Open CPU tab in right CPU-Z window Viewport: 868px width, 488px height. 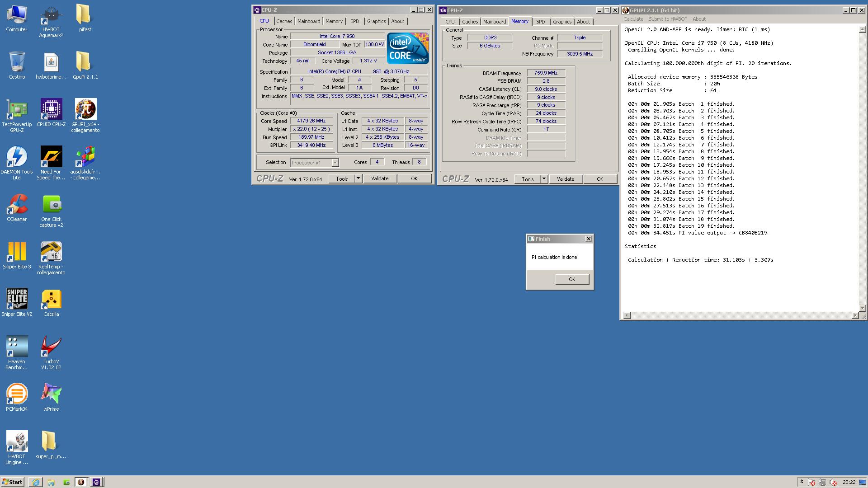[x=450, y=22]
